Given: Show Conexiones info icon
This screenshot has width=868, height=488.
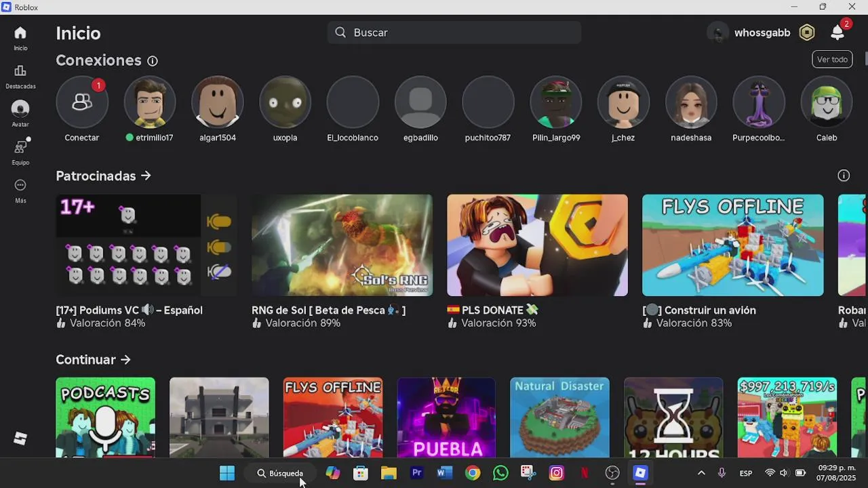Looking at the screenshot, I should (153, 61).
